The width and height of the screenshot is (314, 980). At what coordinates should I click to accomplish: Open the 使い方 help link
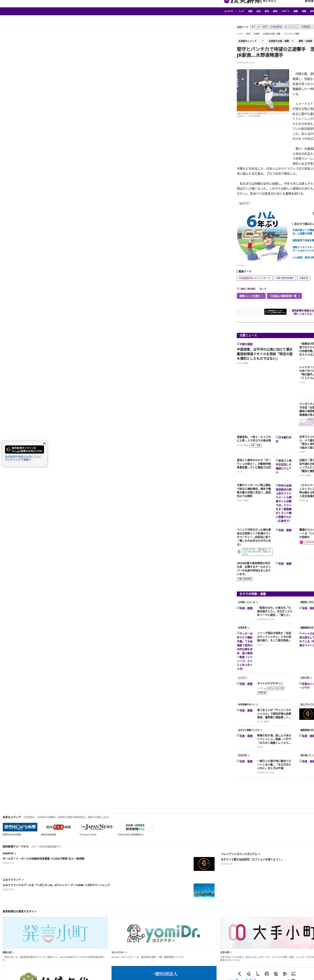click(x=263, y=289)
